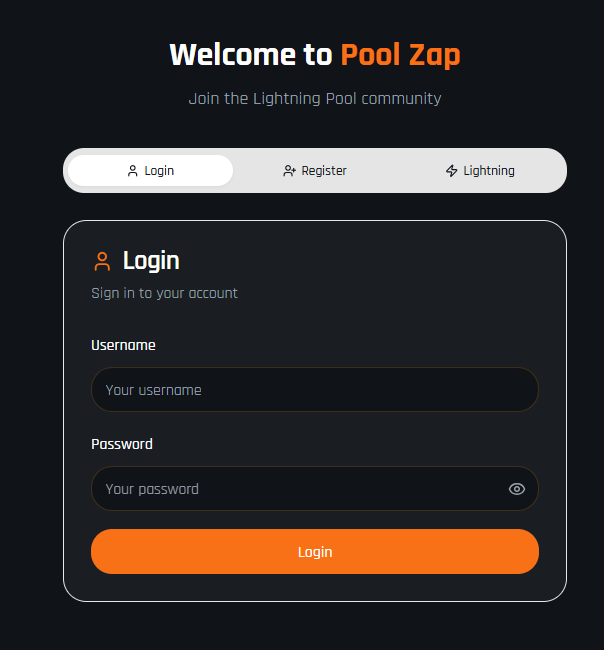Click the Login heading inside the card

[x=151, y=261]
